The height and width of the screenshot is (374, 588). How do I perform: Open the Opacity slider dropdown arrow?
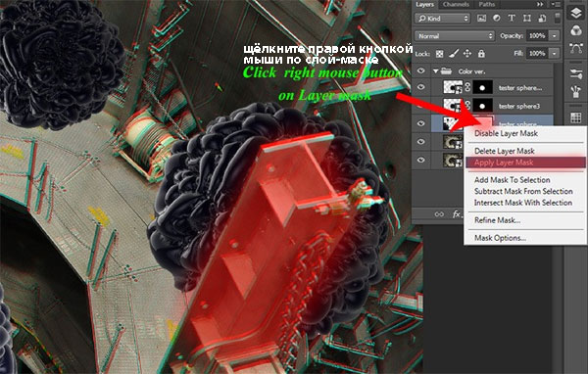coord(554,36)
